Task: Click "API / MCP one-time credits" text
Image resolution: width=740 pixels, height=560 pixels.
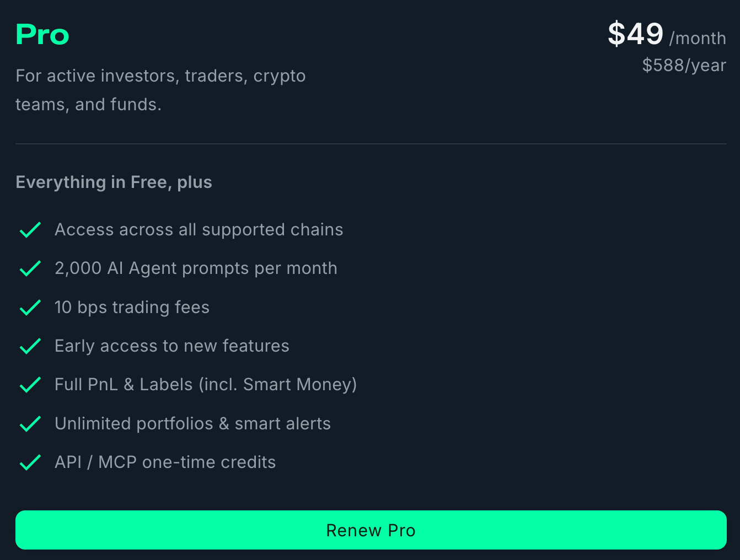Action: point(165,462)
